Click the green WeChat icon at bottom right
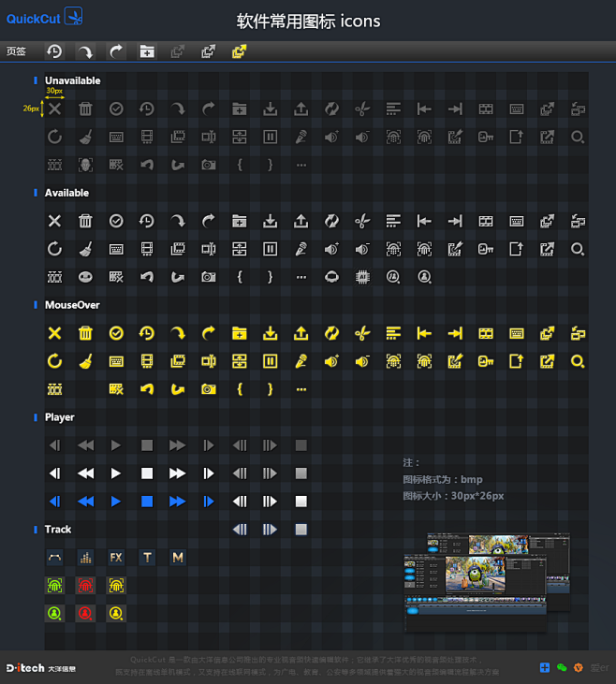 pyautogui.click(x=562, y=667)
